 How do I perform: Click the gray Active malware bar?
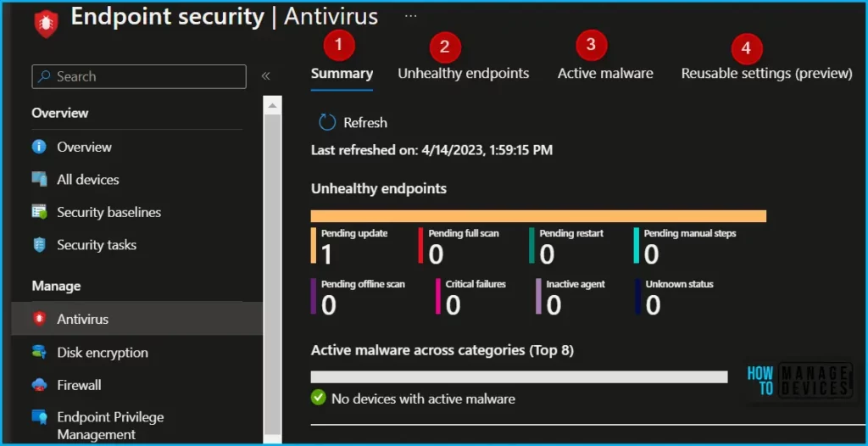click(520, 376)
